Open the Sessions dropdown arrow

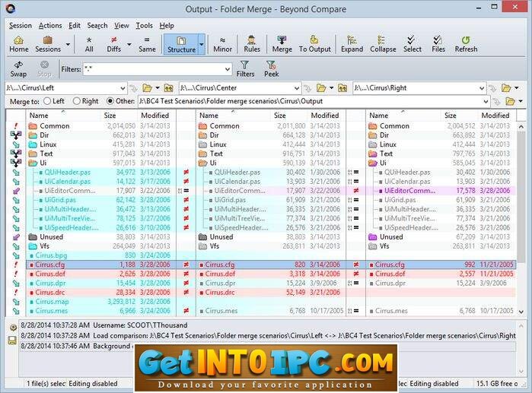68,44
